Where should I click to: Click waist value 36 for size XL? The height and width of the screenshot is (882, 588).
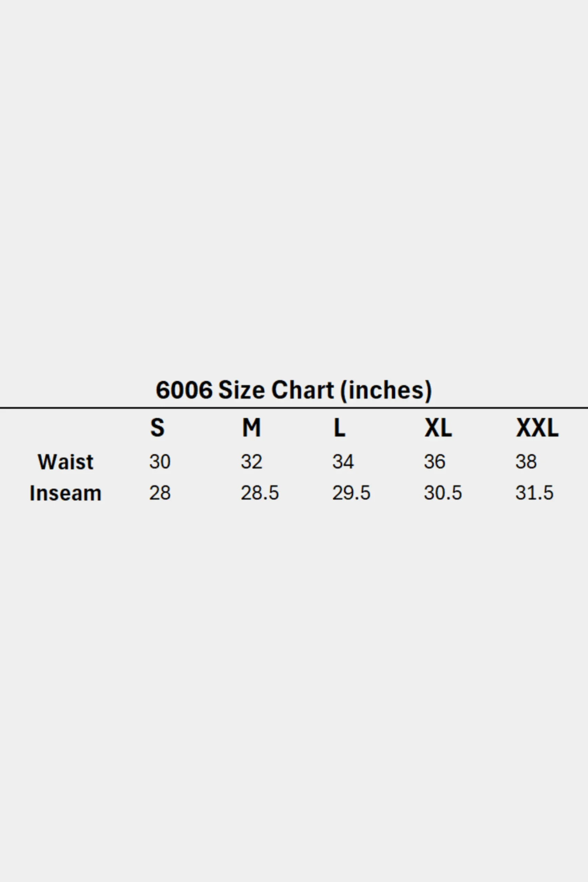tap(435, 462)
